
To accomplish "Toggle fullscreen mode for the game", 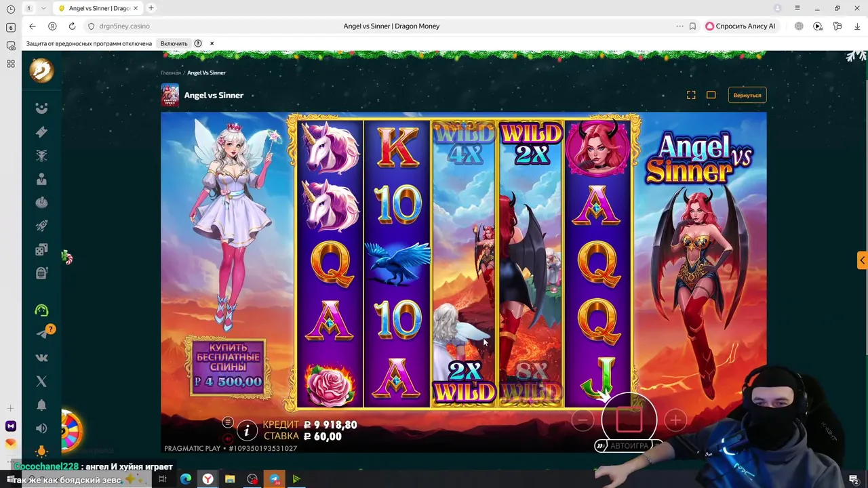I will click(691, 95).
